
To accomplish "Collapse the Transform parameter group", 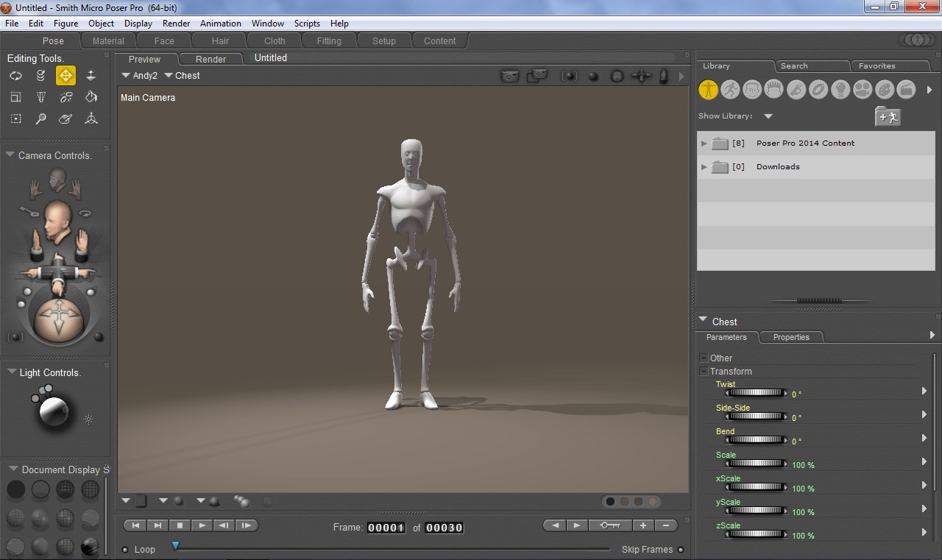I will click(x=704, y=372).
